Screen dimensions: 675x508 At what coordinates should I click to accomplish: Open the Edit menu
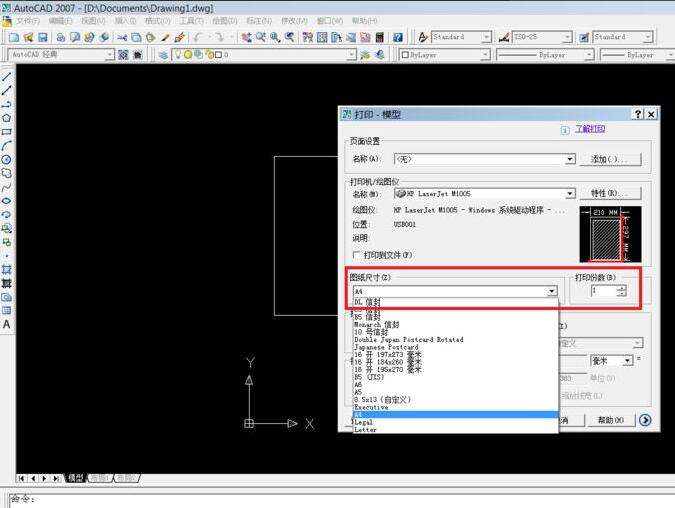point(60,21)
